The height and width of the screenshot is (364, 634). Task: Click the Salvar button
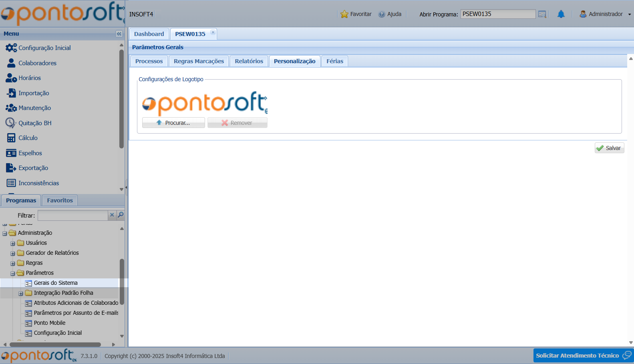click(609, 148)
